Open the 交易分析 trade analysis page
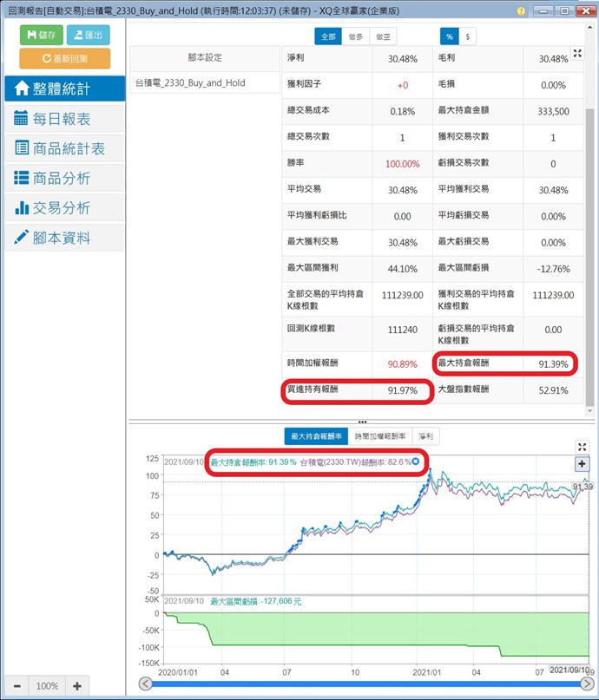This screenshot has width=599, height=700. 63,208
